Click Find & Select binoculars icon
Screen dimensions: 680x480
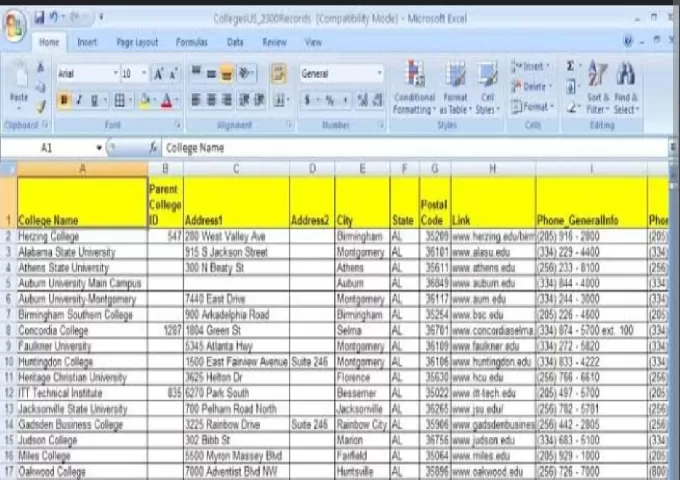[626, 82]
